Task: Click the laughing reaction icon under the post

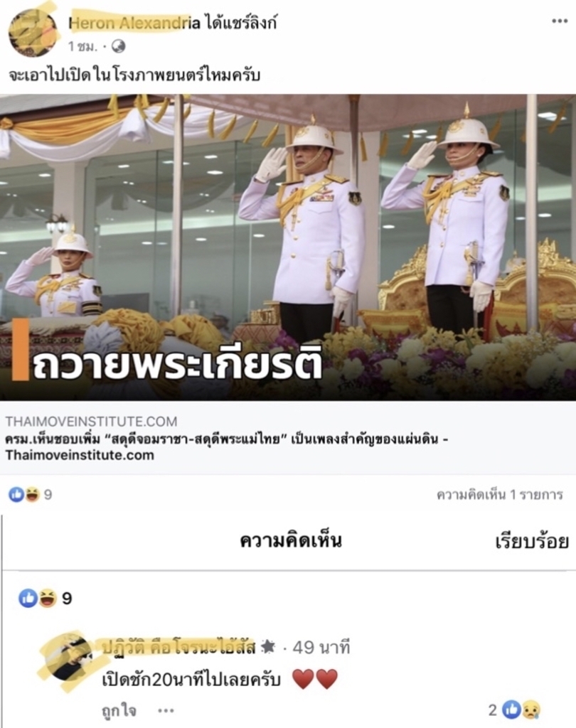Action: [31, 495]
